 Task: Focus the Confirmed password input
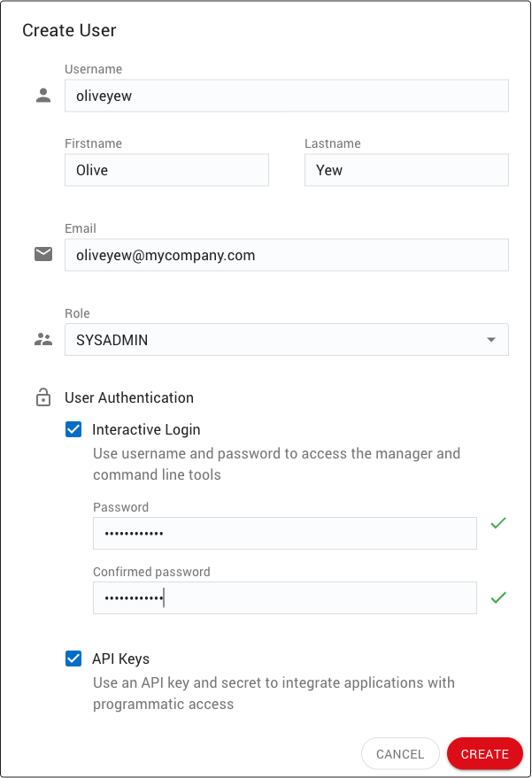284,598
